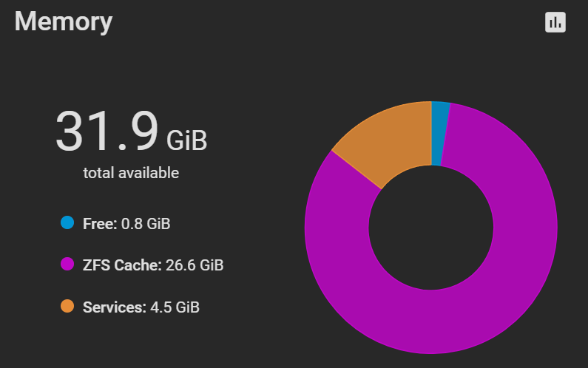588x368 pixels.
Task: Click the Memory widget title
Action: [64, 21]
